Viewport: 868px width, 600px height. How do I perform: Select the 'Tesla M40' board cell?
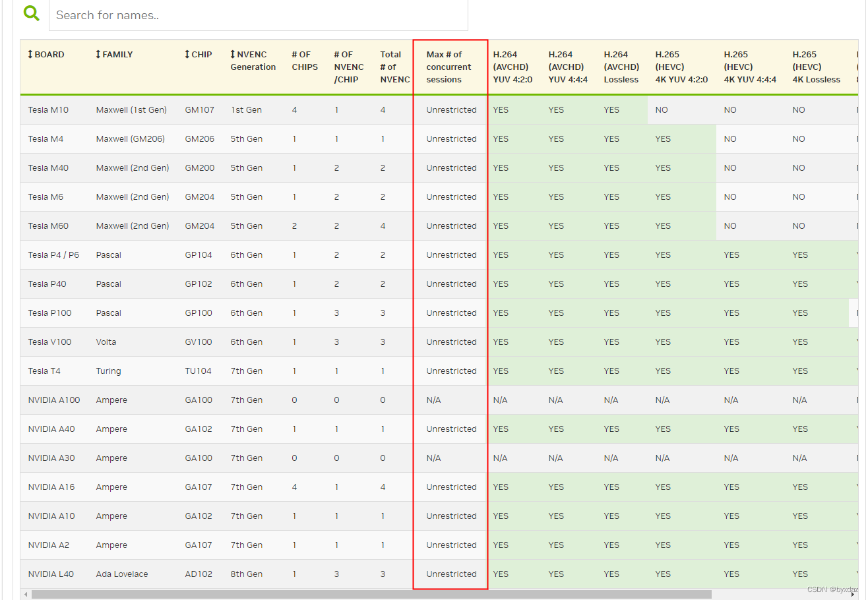pos(48,168)
